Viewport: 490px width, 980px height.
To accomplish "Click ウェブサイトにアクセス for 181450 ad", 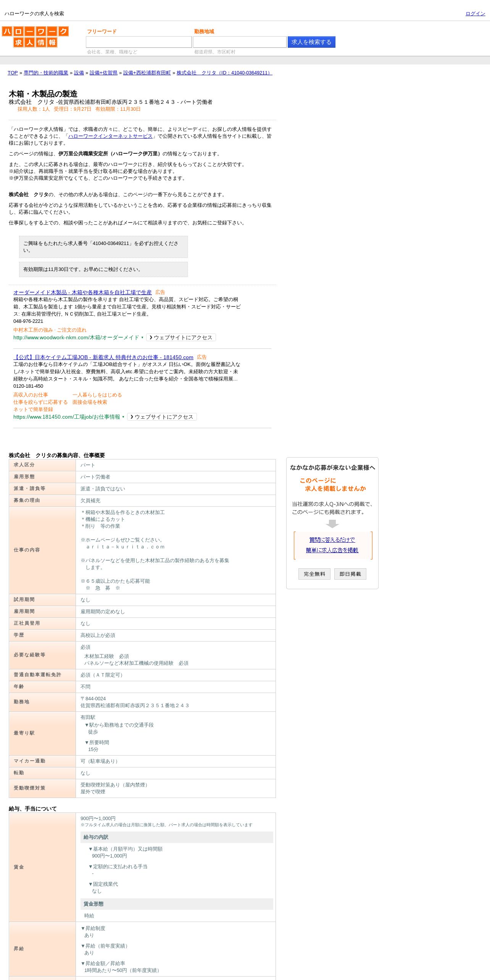I will tap(162, 417).
